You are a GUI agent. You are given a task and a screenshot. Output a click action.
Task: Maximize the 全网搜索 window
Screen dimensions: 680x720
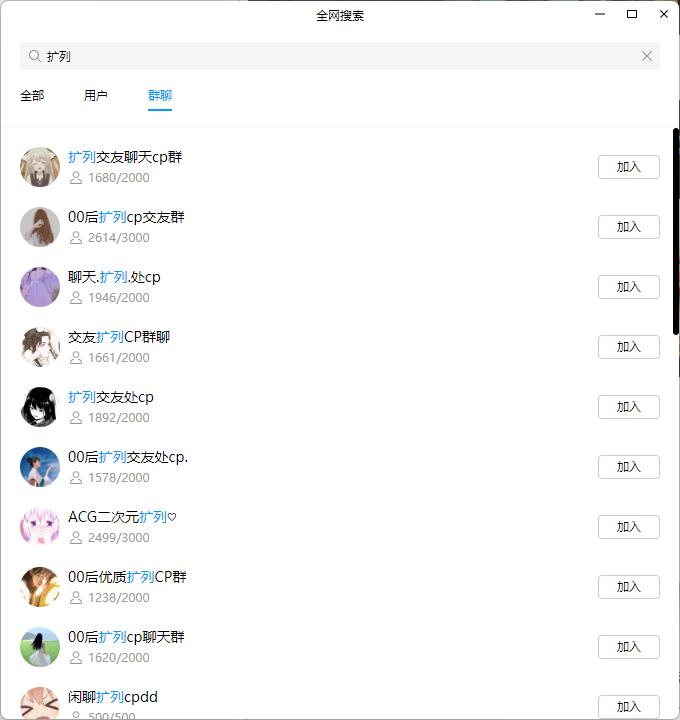pyautogui.click(x=632, y=14)
